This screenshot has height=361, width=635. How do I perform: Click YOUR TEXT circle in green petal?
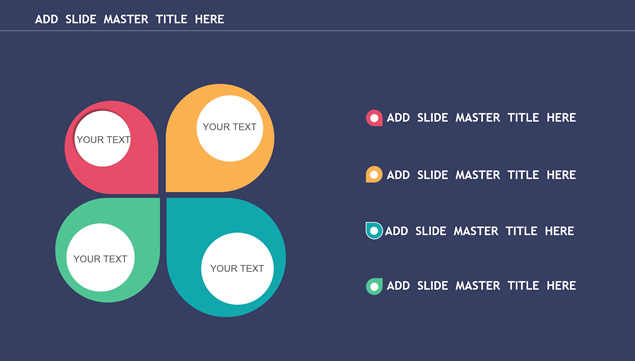pyautogui.click(x=100, y=258)
